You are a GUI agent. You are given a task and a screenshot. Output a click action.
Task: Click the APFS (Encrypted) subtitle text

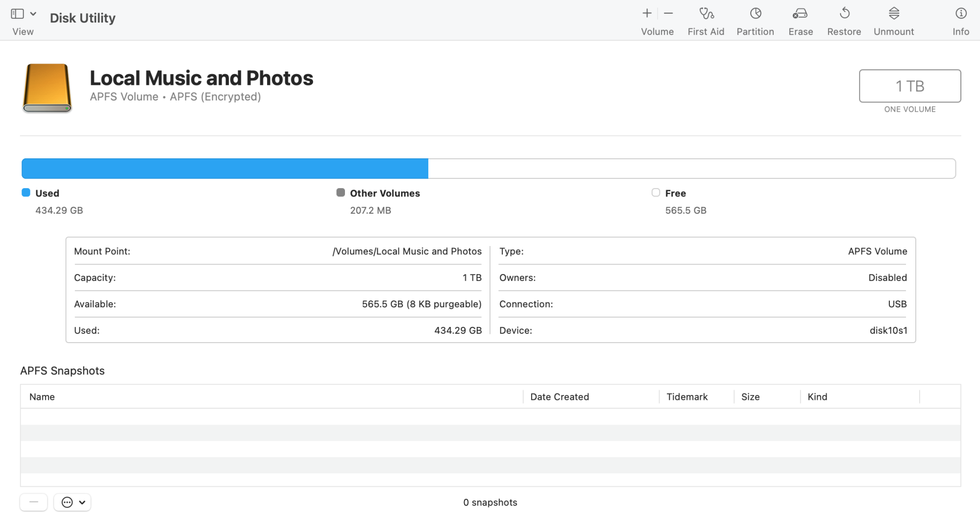[x=215, y=97]
